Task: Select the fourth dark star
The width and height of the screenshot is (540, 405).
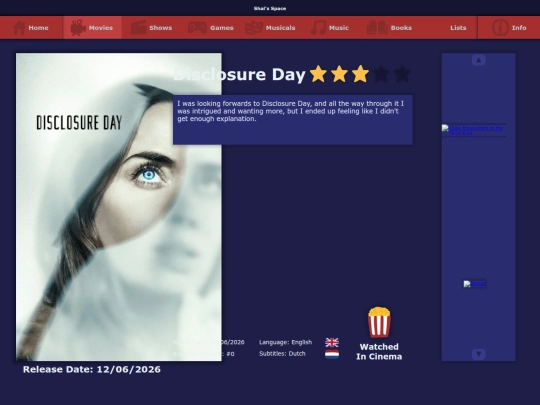Action: pyautogui.click(x=381, y=74)
